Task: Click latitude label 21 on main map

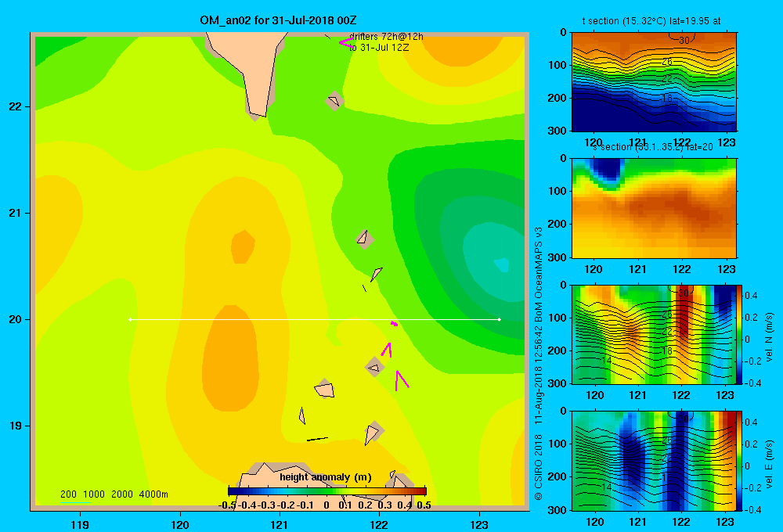Action: pyautogui.click(x=15, y=213)
